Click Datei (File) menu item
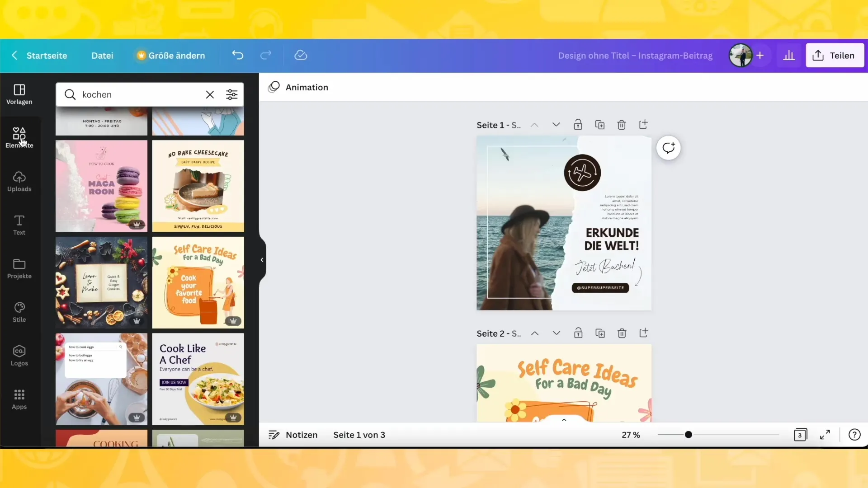This screenshot has width=868, height=488. point(103,56)
